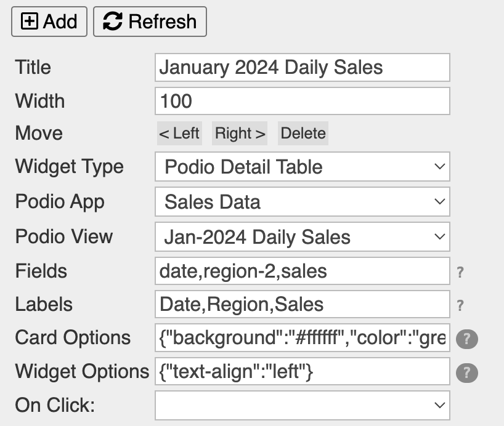Click the plus icon on Add button

[x=29, y=22]
